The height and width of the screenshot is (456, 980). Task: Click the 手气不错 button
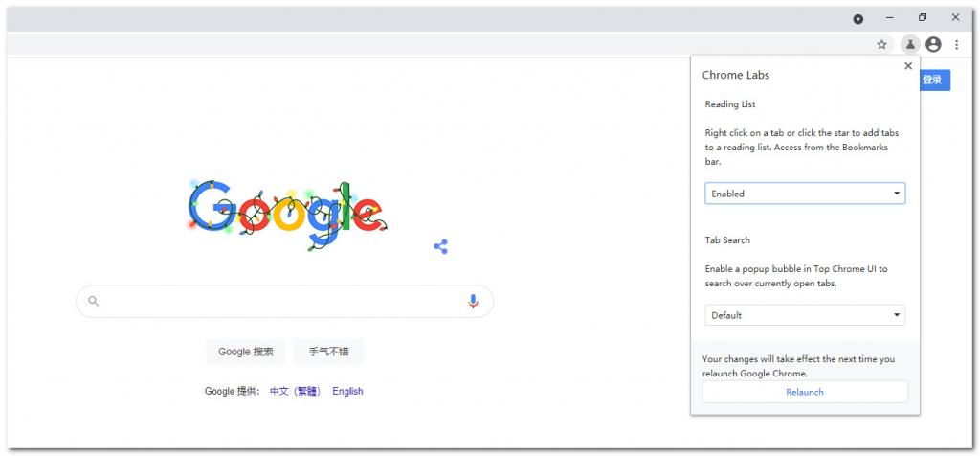tap(328, 352)
